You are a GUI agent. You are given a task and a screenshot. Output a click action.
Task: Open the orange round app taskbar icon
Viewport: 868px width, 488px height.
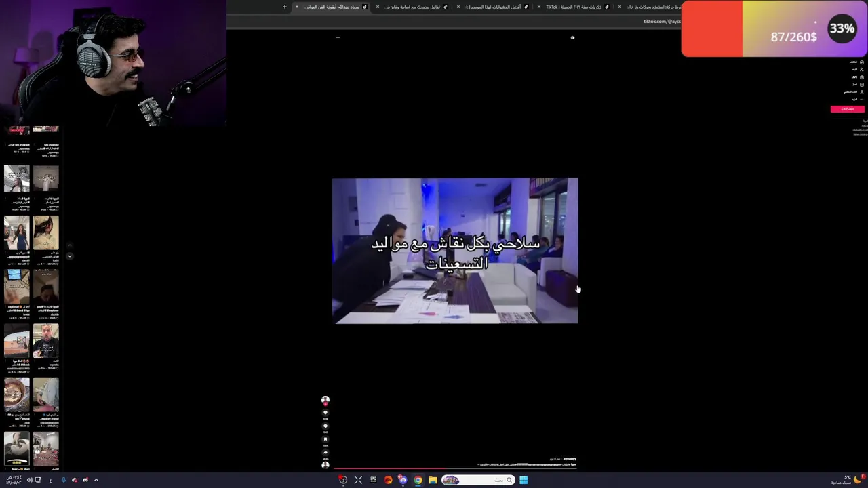pos(388,480)
